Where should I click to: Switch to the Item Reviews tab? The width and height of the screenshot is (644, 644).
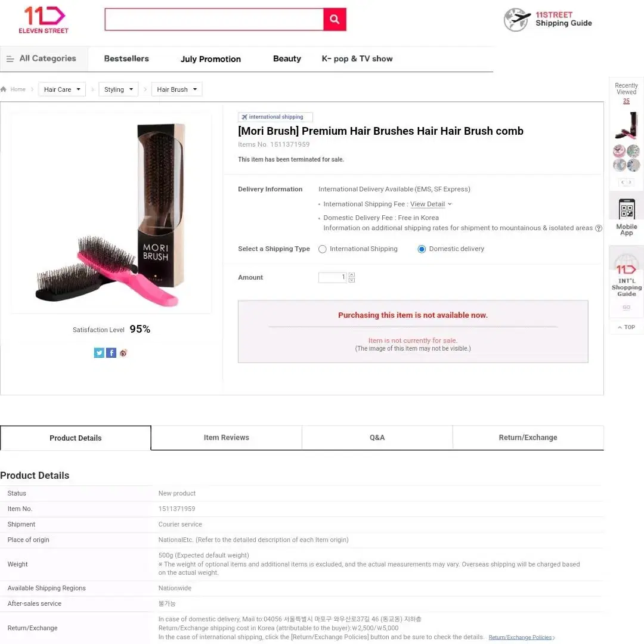tap(227, 438)
